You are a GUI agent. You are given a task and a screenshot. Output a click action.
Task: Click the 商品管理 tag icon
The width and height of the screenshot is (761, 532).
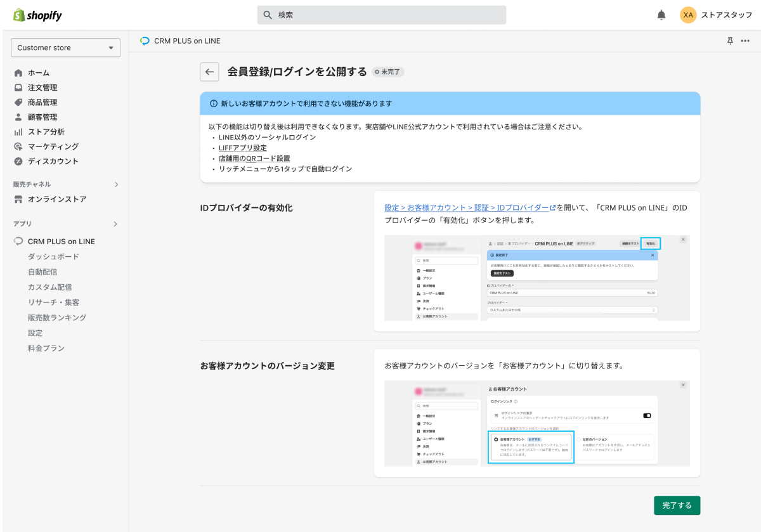click(18, 102)
